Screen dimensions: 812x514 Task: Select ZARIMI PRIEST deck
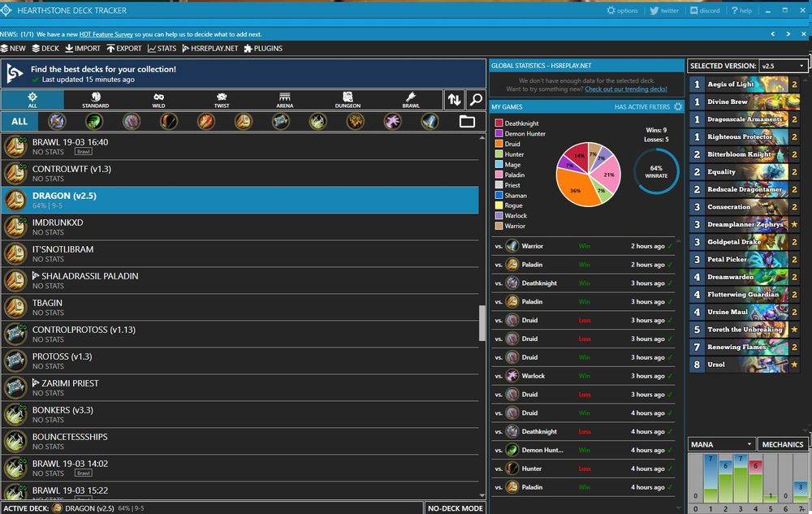(x=240, y=387)
